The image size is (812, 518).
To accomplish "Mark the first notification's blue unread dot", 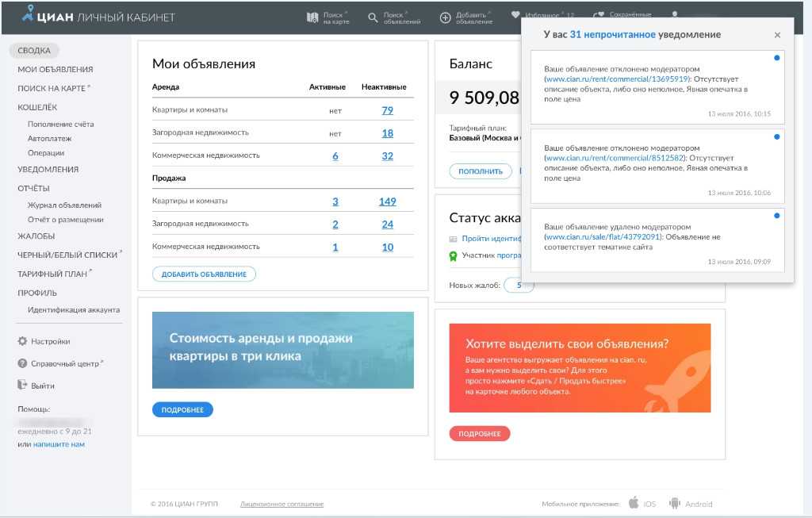I will coord(776,58).
